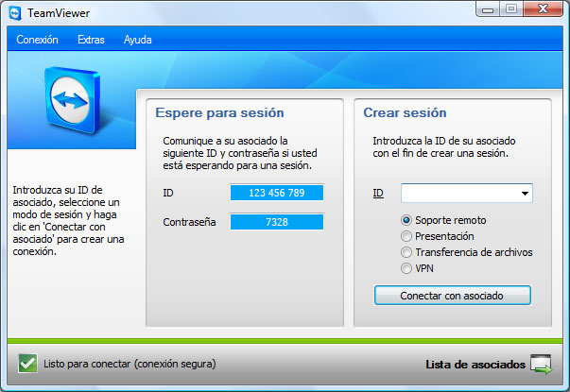Expand the partner ID dropdown arrow
The height and width of the screenshot is (392, 570).
tap(525, 194)
